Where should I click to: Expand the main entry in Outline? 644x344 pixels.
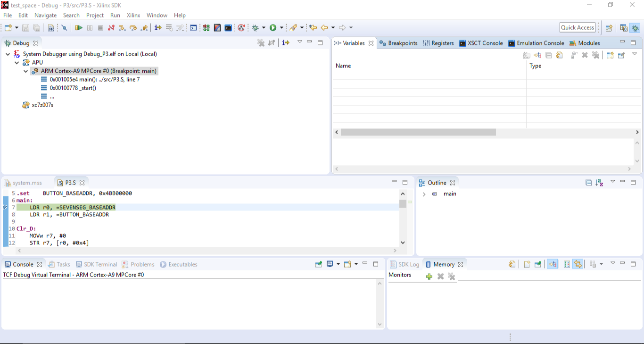pyautogui.click(x=424, y=194)
